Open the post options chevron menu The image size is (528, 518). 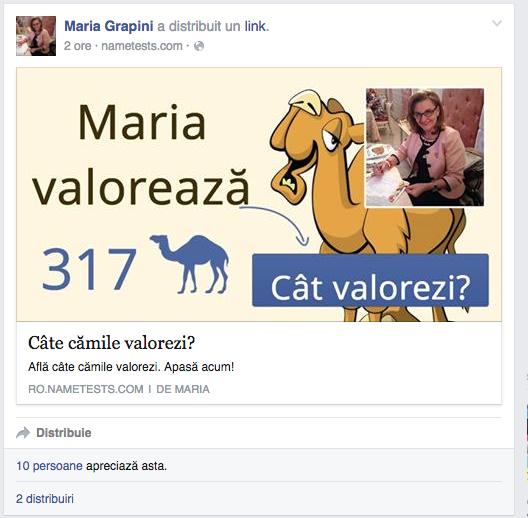(497, 23)
